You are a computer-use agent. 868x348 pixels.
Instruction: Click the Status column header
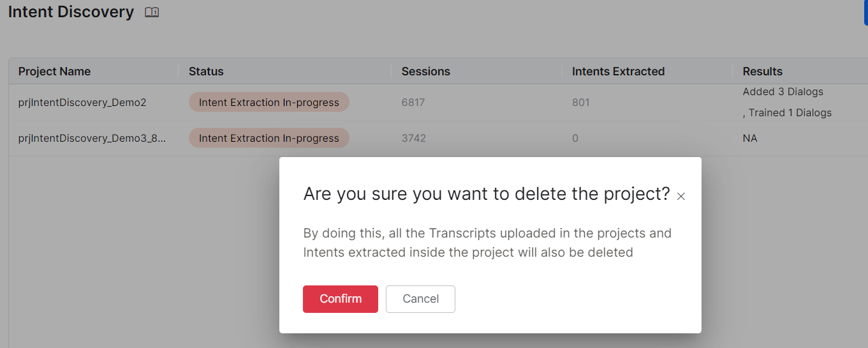tap(206, 72)
